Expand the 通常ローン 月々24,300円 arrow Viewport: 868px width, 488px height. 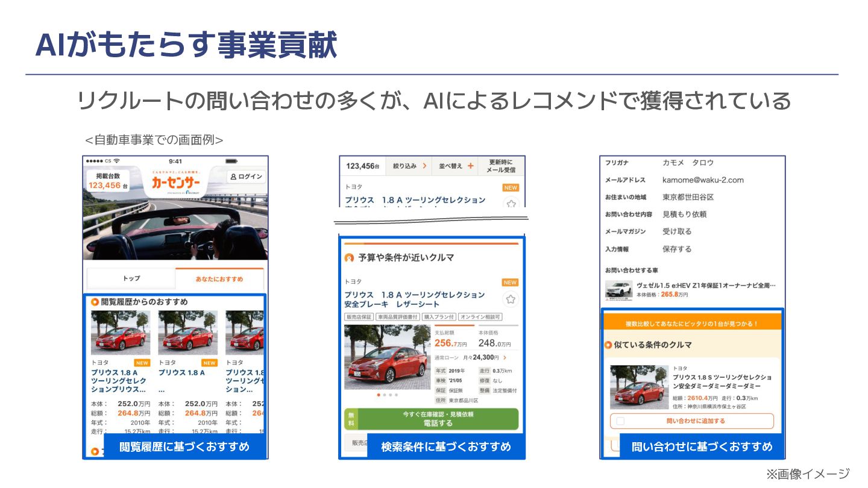point(505,357)
